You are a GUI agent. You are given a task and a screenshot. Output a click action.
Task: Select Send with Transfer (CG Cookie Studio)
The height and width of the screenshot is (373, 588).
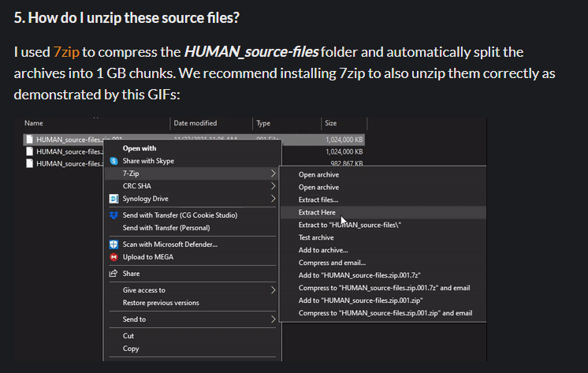click(180, 215)
